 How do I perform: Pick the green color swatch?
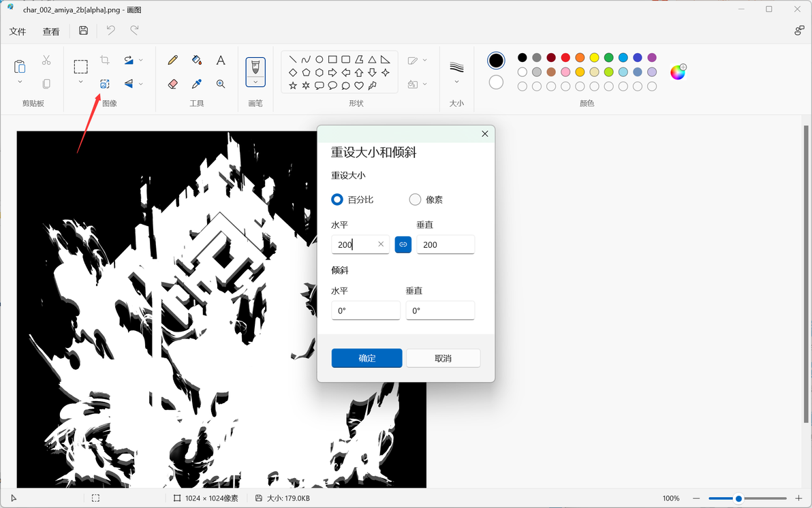click(x=609, y=57)
